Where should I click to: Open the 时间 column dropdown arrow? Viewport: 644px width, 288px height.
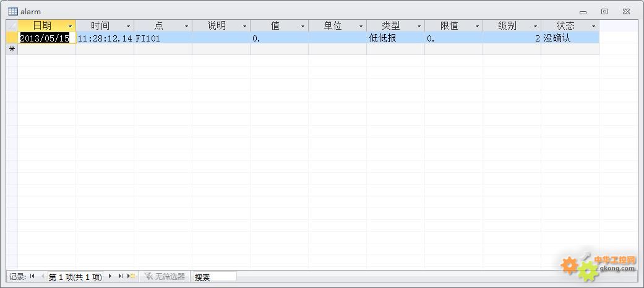[x=128, y=26]
